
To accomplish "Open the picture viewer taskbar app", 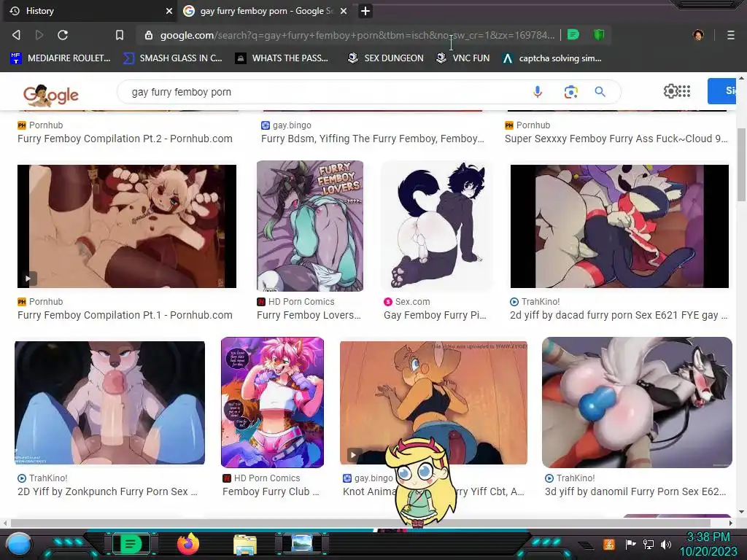I will pyautogui.click(x=302, y=544).
